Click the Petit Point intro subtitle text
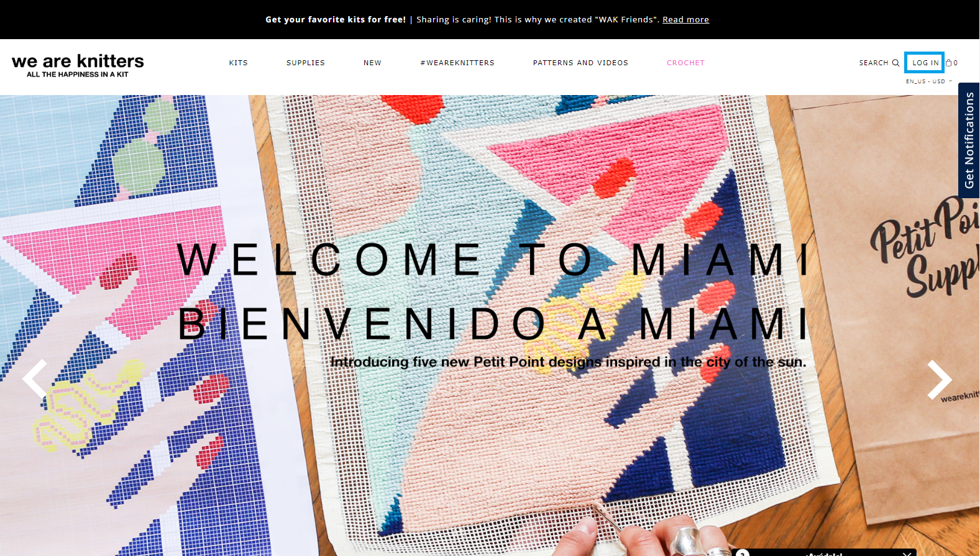This screenshot has height=556, width=980. [568, 362]
